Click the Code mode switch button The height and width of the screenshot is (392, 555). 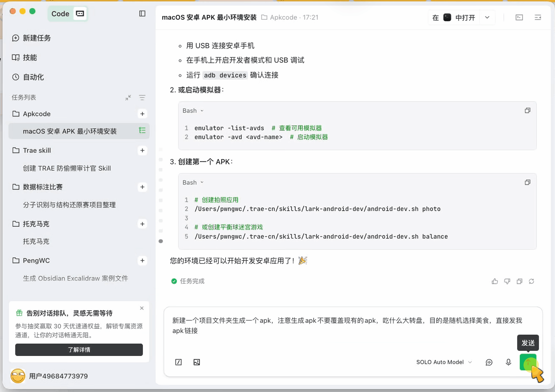coord(68,14)
